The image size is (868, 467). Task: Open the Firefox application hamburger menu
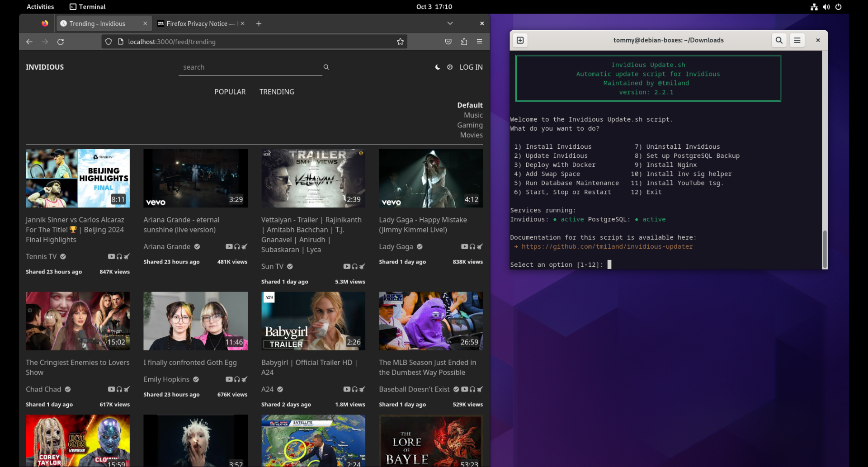pos(479,42)
